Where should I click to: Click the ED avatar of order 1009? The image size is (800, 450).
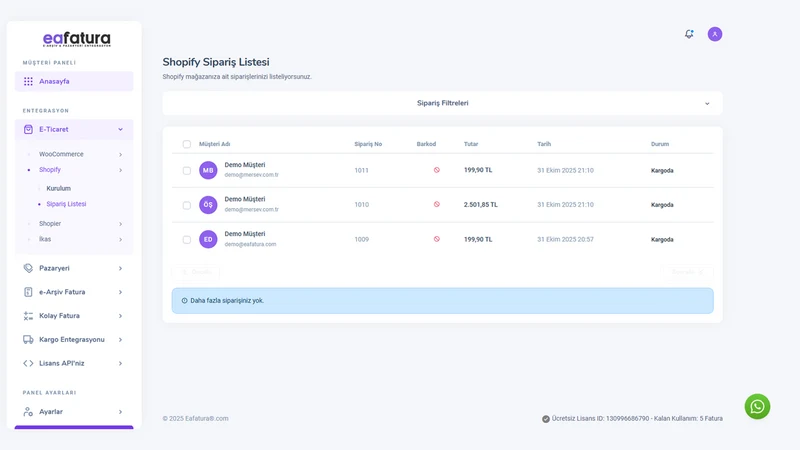208,239
